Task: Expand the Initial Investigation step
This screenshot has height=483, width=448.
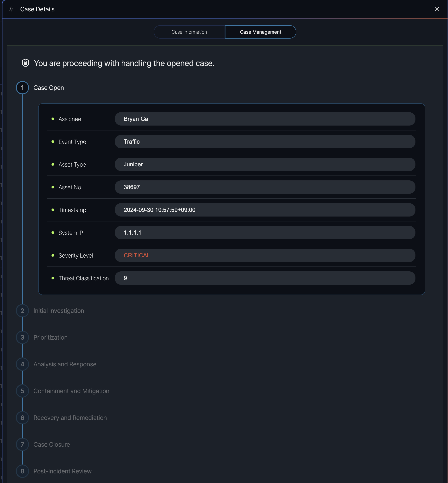Action: tap(59, 311)
